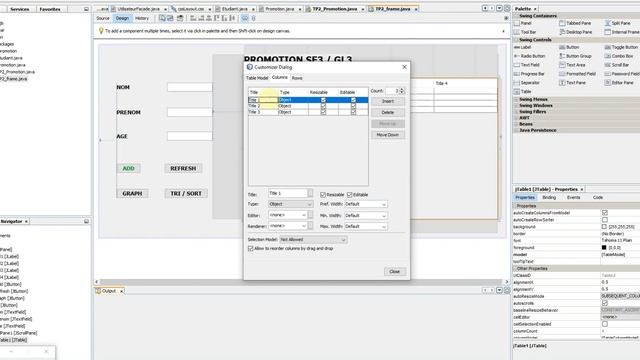Click the foreground black color swatch

pyautogui.click(x=604, y=247)
